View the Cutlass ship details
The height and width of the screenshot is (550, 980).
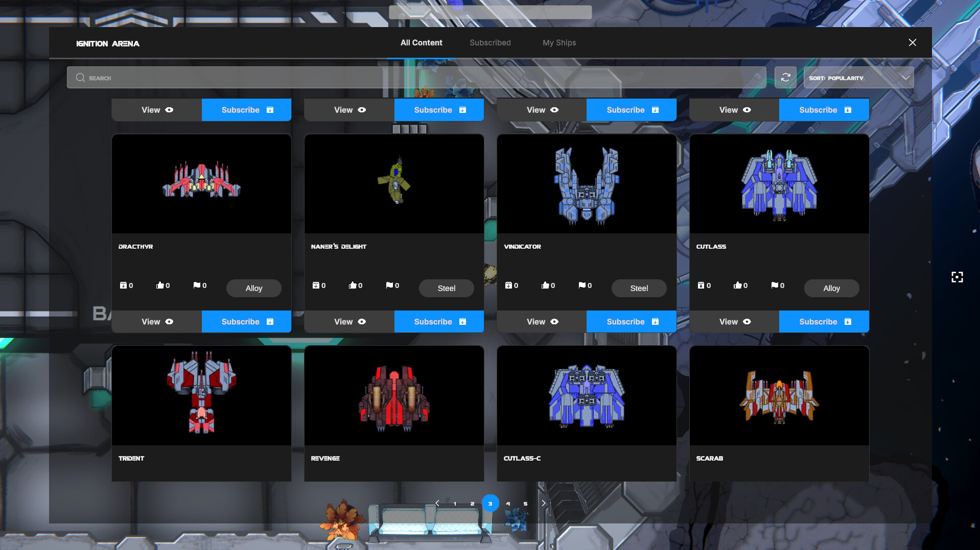pyautogui.click(x=734, y=322)
